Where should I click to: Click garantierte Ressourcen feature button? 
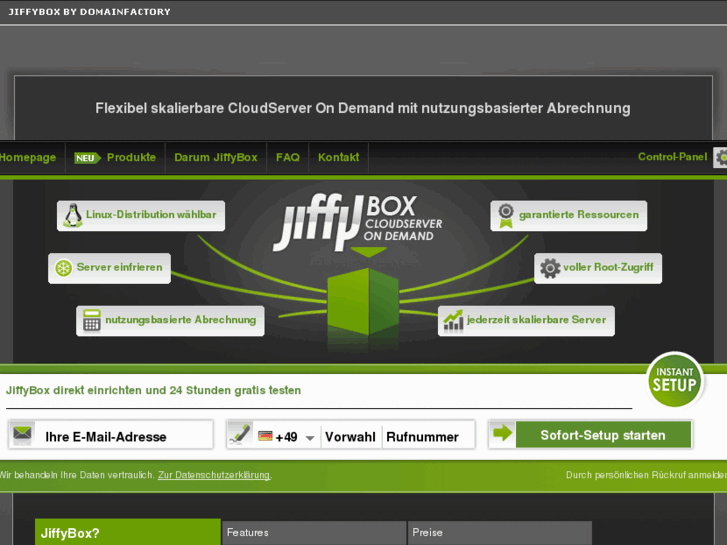[x=569, y=216]
